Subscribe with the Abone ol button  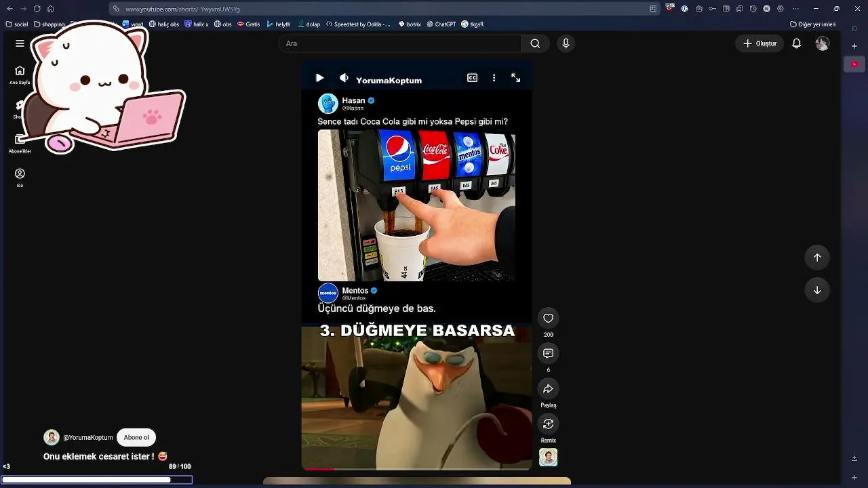pyautogui.click(x=136, y=437)
